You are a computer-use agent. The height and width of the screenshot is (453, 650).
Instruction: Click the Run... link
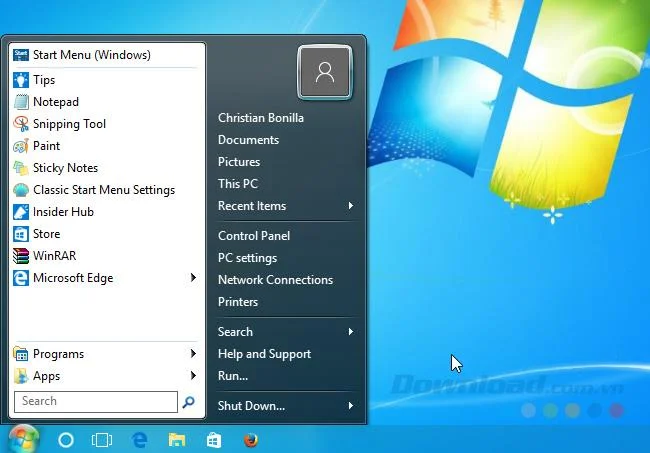[233, 376]
